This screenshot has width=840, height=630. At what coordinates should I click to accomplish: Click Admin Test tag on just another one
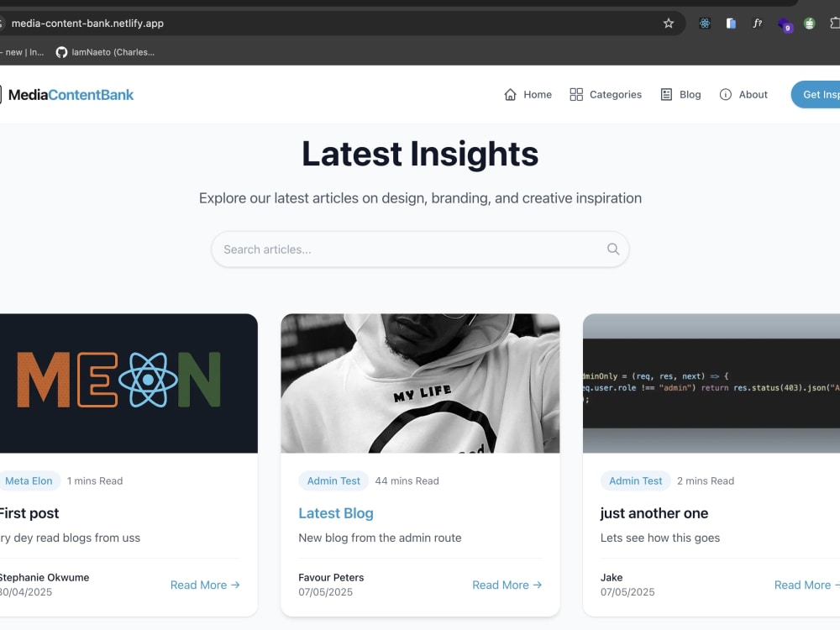[635, 480]
